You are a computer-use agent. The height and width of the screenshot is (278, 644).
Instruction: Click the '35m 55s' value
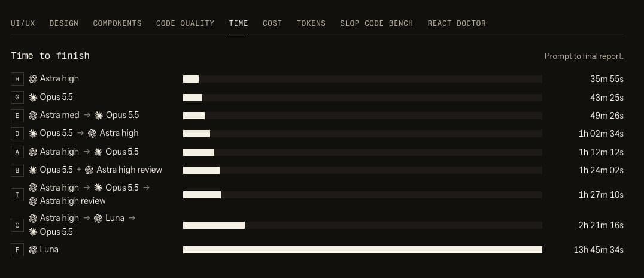click(607, 79)
